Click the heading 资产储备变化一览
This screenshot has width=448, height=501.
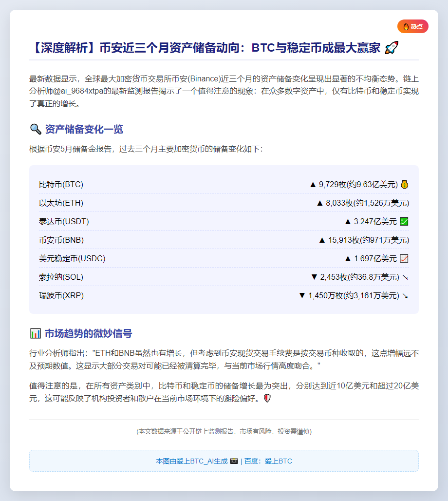point(84,129)
